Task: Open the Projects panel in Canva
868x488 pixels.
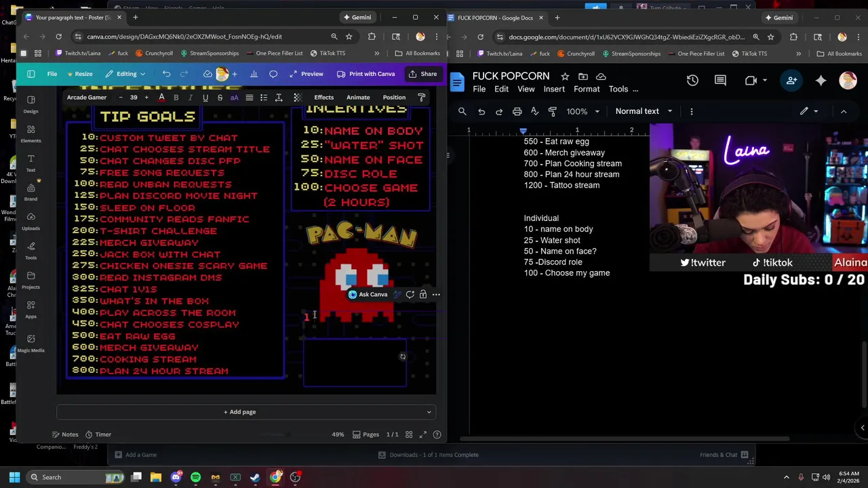Action: 31,280
